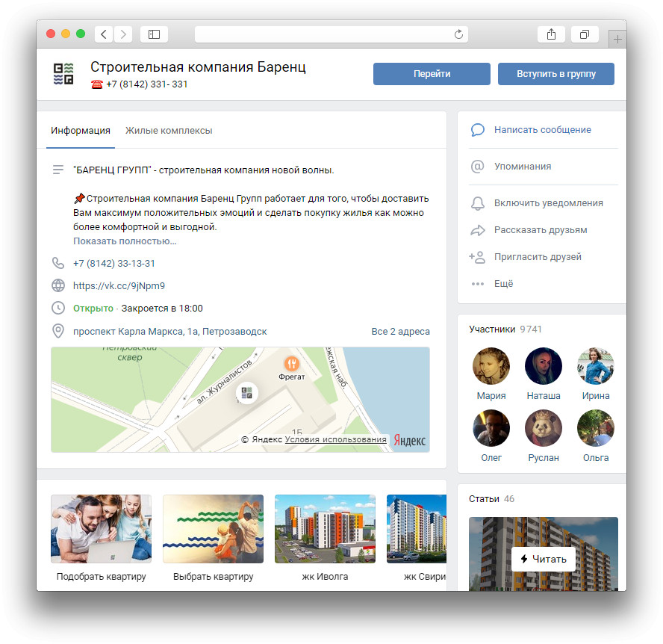This screenshot has height=644, width=663.
Task: Open Ирина's profile avatar
Action: pos(595,366)
